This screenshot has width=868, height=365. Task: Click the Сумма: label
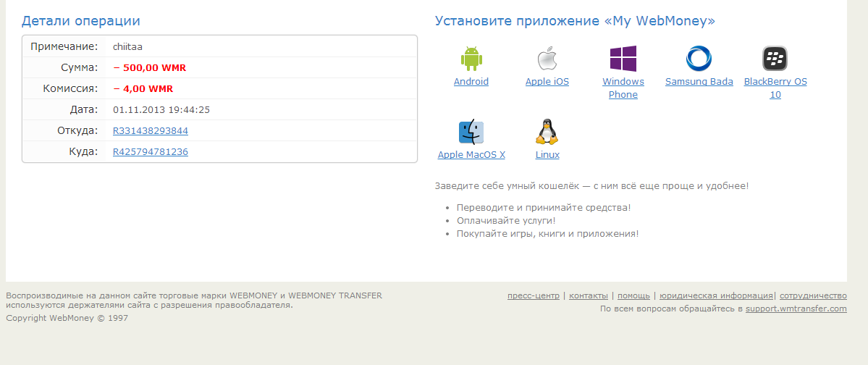[80, 67]
